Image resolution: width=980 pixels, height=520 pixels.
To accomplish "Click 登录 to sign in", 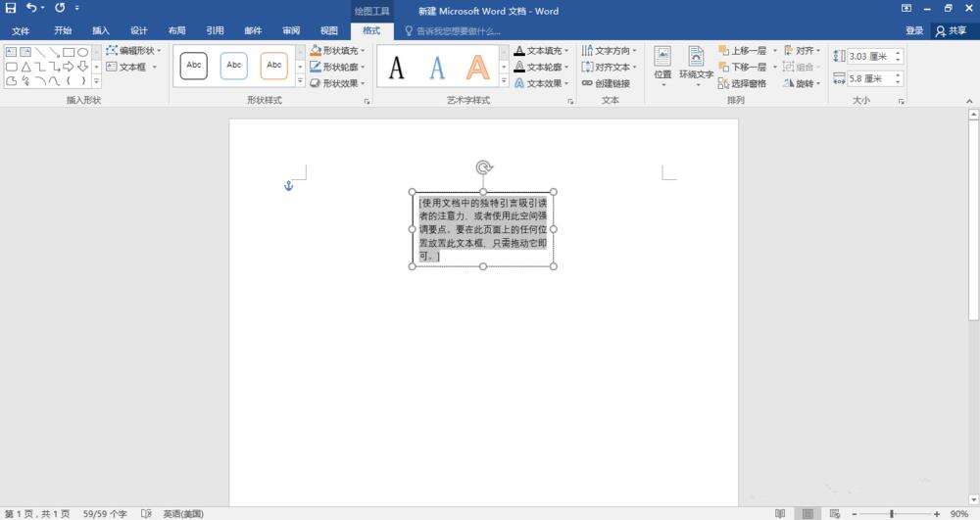I will pos(914,30).
